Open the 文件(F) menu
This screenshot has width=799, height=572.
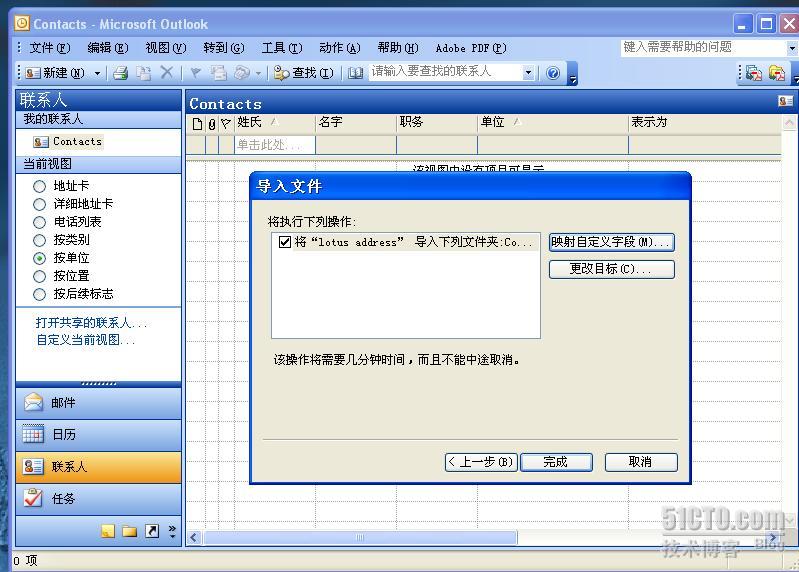49,48
